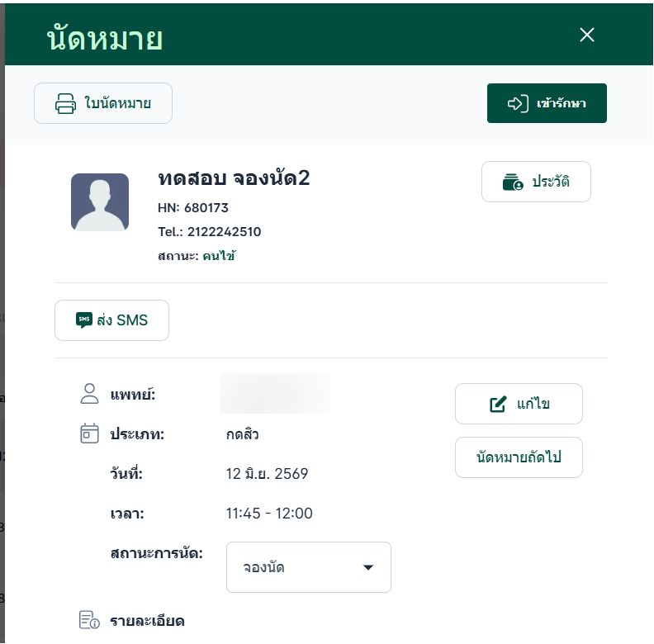Viewport: 654px width, 644px height.
Task: Click the เข้ารักษา button
Action: click(547, 103)
